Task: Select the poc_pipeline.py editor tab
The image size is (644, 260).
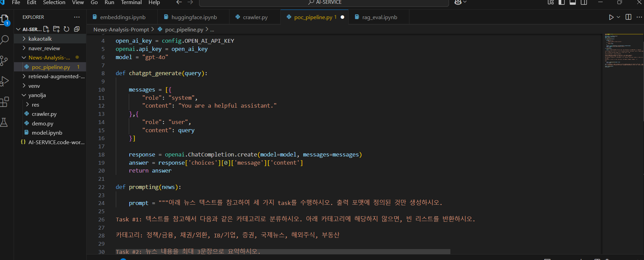Action: [314, 17]
